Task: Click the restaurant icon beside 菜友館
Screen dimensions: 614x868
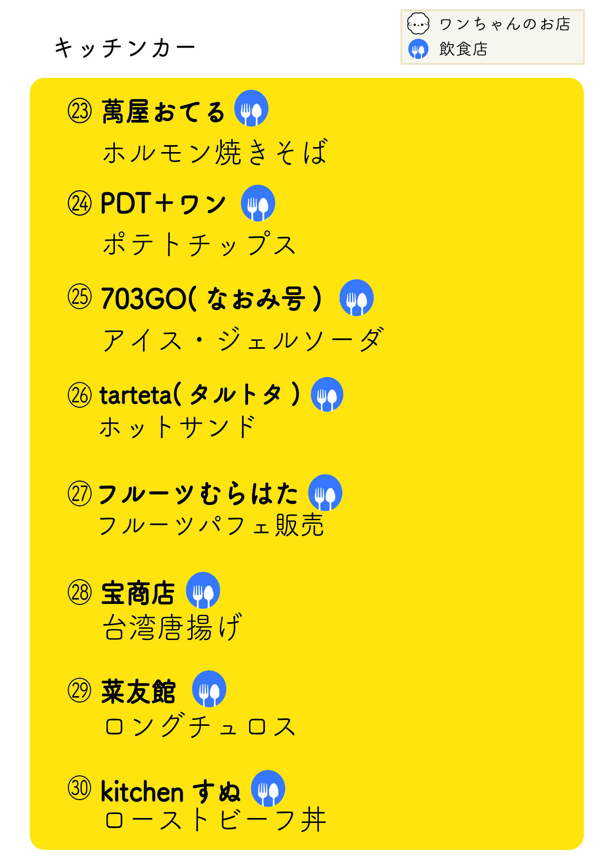Action: (209, 689)
